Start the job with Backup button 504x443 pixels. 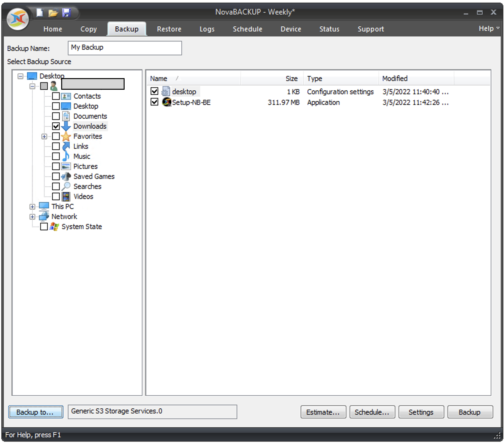point(470,412)
